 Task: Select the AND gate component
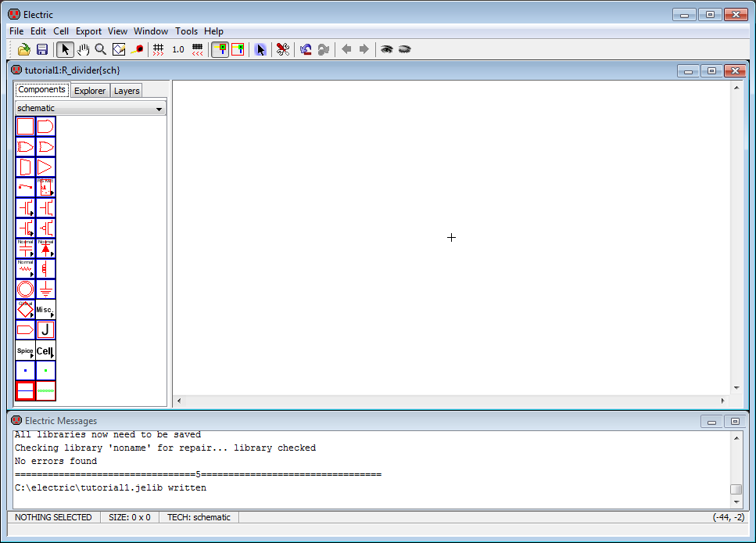click(x=46, y=127)
